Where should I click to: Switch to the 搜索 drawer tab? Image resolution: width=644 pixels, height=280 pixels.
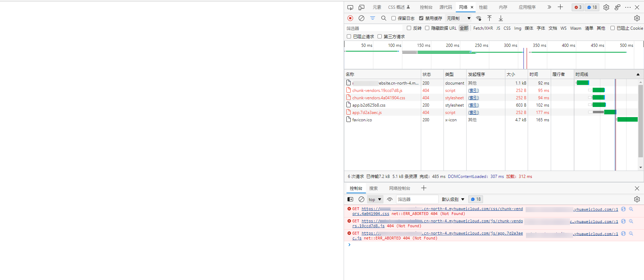(373, 188)
